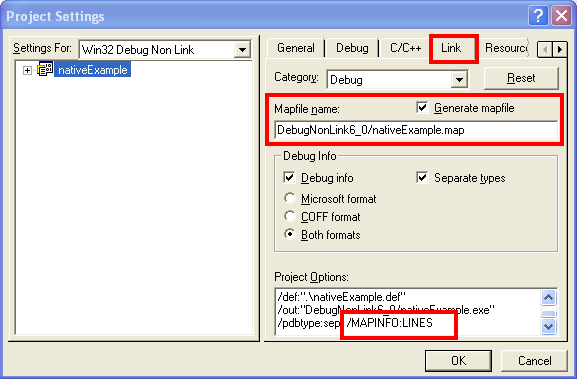Switch to the C/C++ tab

pos(405,48)
